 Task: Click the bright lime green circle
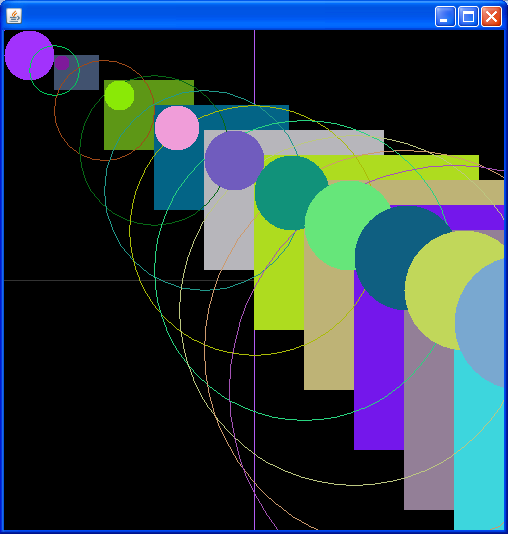pyautogui.click(x=119, y=95)
